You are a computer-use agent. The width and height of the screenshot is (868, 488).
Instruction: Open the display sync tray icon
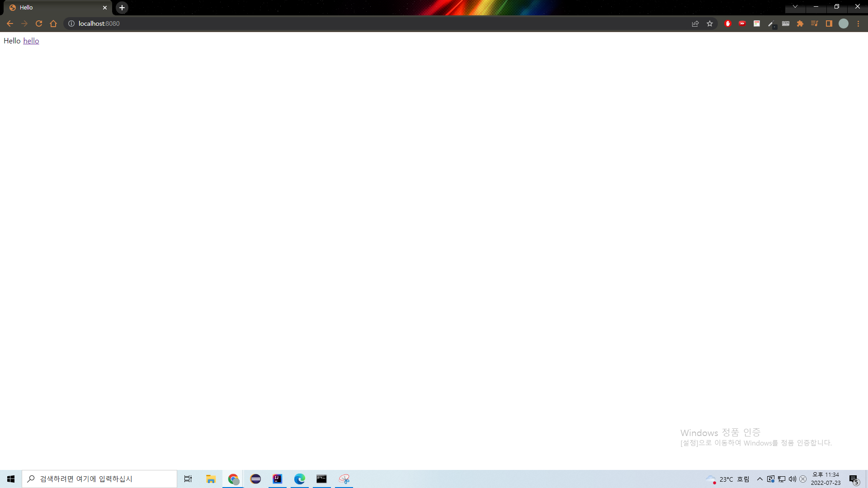pyautogui.click(x=771, y=479)
